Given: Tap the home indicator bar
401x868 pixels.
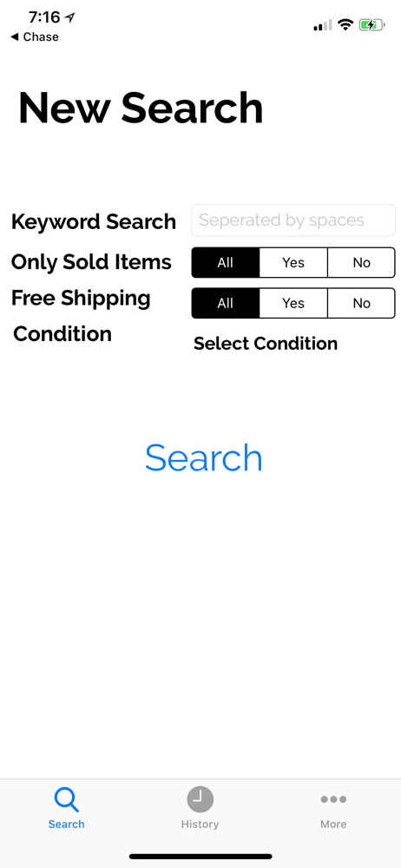Looking at the screenshot, I should (200, 857).
